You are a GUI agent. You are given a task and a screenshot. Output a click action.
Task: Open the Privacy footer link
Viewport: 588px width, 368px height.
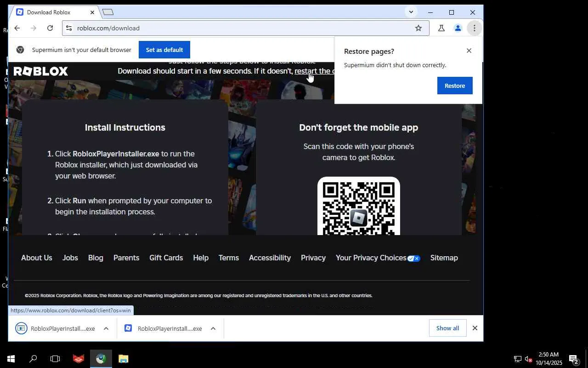pyautogui.click(x=313, y=258)
